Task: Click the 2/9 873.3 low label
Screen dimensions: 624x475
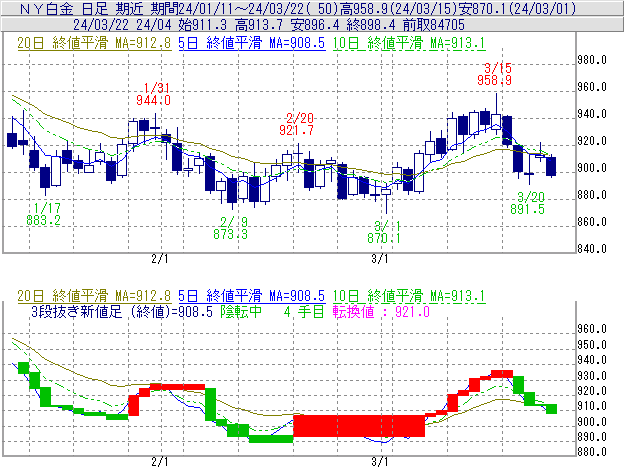Action: coord(230,228)
